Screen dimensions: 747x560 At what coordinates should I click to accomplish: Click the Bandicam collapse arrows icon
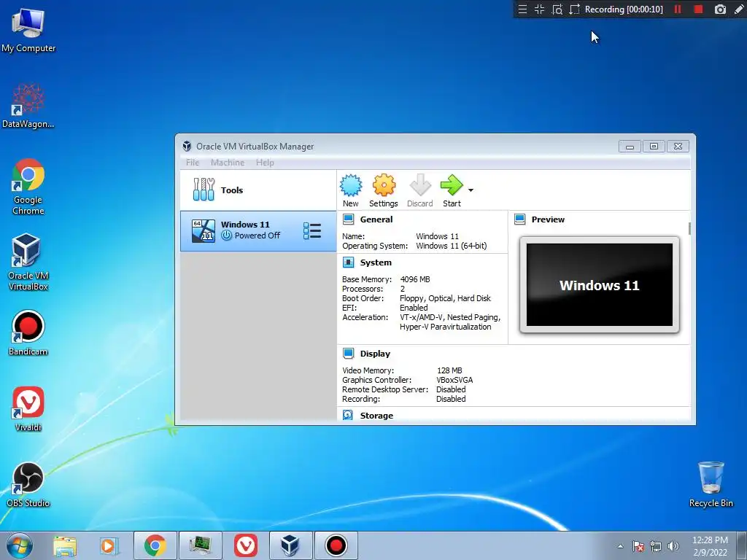pos(539,9)
